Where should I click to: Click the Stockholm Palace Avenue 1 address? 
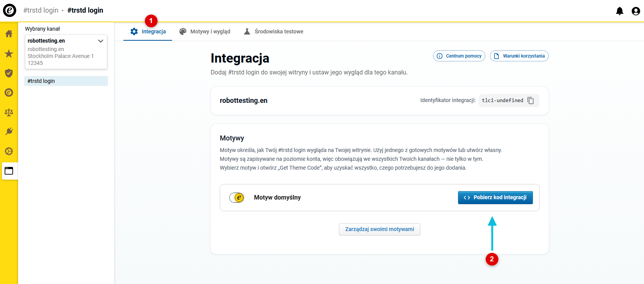[61, 56]
